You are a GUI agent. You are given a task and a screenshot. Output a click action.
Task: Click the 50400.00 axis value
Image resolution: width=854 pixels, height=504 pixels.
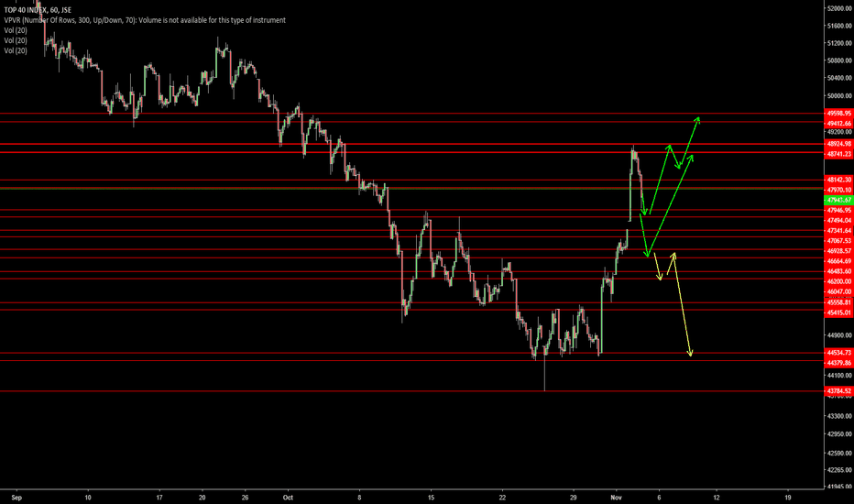840,79
